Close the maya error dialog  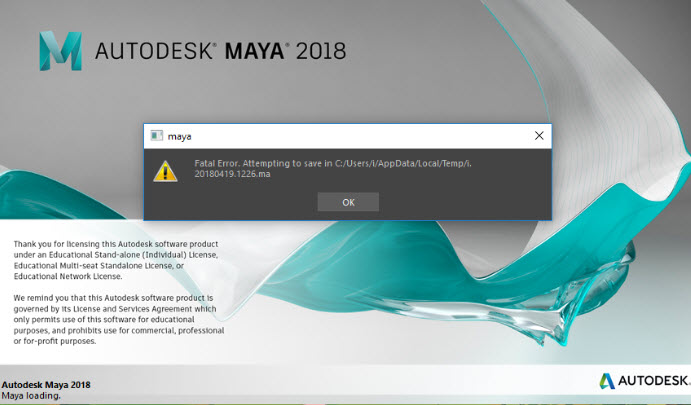click(539, 136)
